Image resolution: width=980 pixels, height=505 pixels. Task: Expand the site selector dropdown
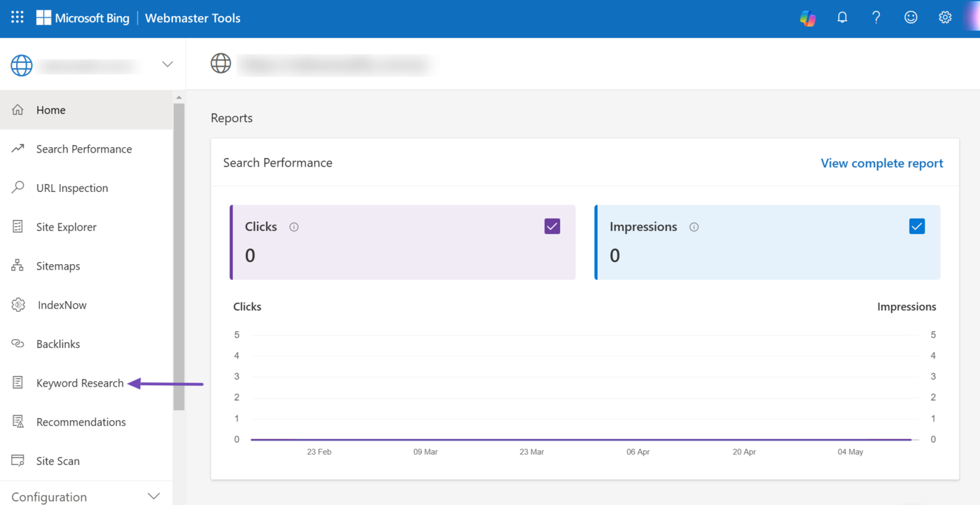pos(167,64)
